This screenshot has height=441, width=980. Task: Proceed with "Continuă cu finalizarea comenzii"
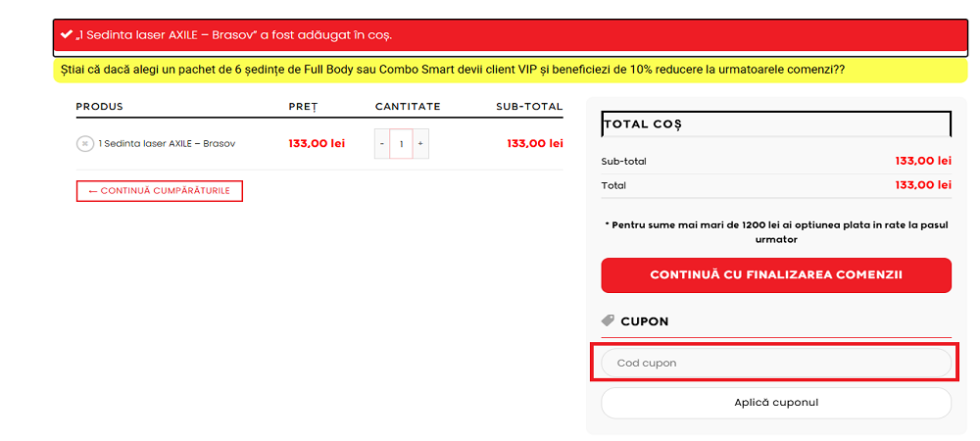click(776, 275)
